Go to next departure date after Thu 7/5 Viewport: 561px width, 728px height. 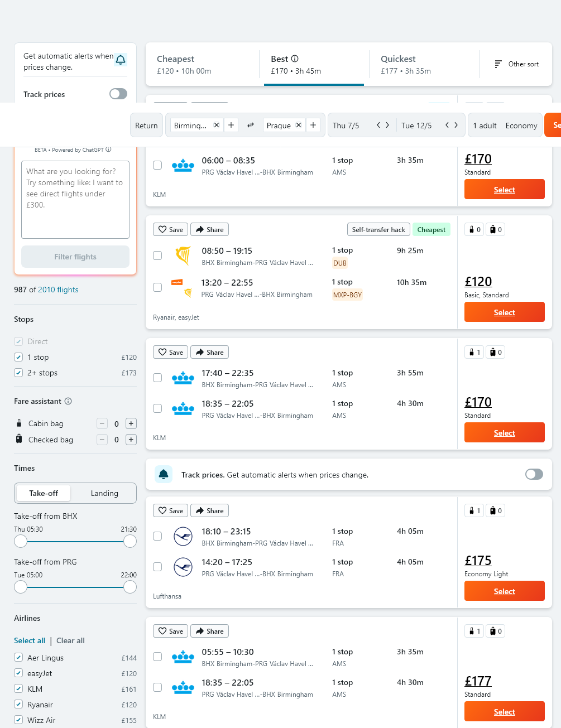(387, 125)
